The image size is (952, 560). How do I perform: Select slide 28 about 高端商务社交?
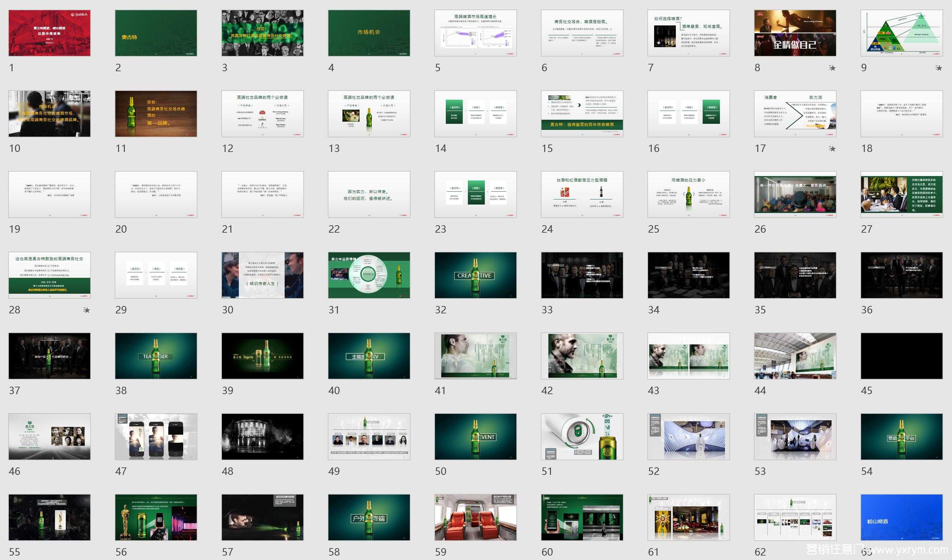coord(50,275)
